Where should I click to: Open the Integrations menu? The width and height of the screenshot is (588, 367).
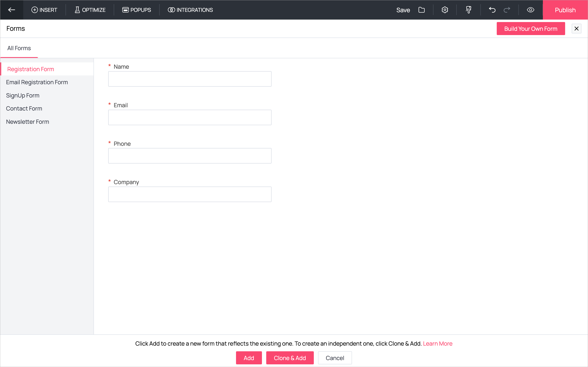point(190,10)
